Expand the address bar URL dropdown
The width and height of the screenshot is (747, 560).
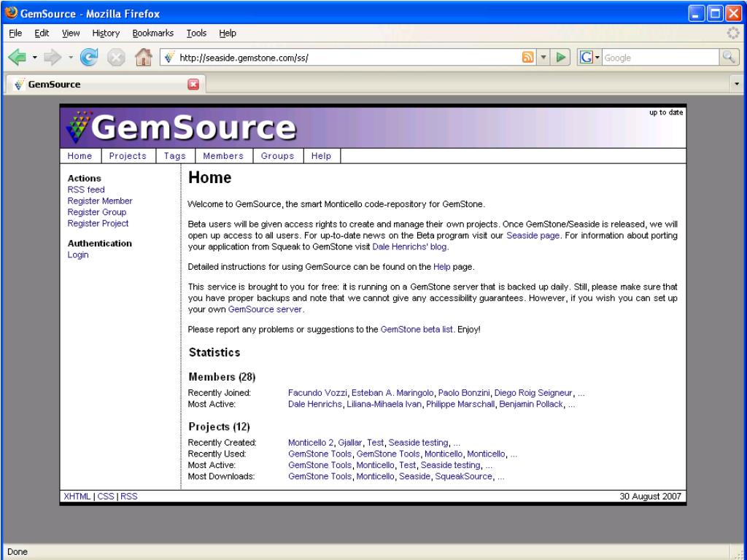[543, 58]
